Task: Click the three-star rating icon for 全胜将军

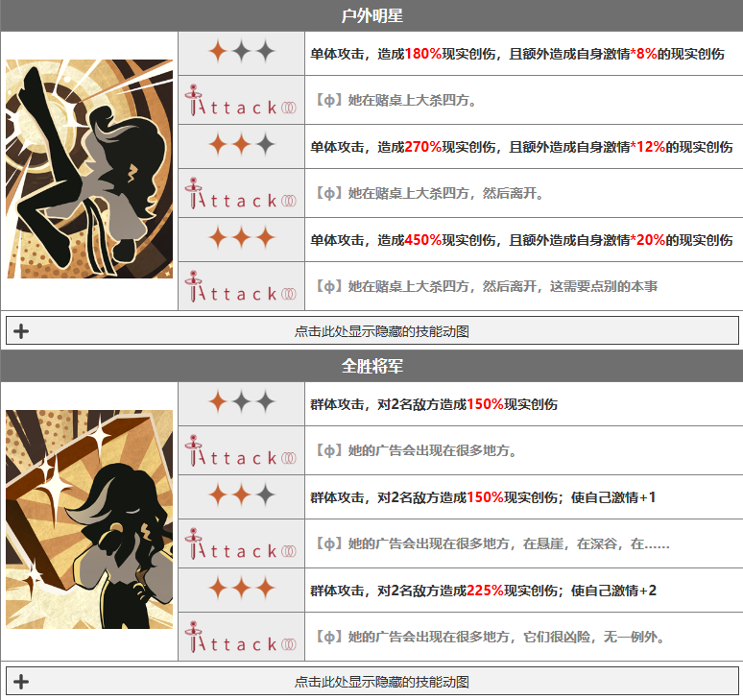Action: click(x=242, y=588)
